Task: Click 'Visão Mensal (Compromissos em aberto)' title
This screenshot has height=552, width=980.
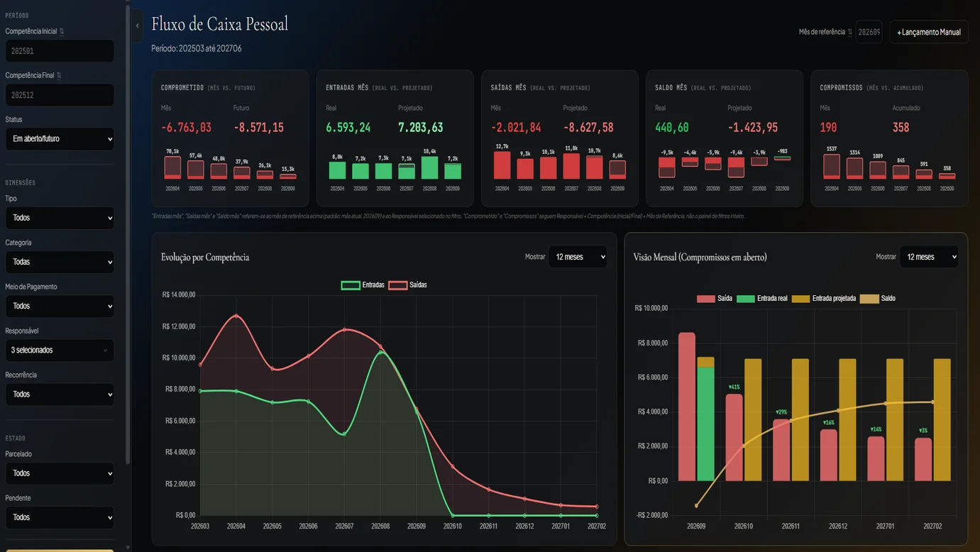Action: pyautogui.click(x=700, y=257)
